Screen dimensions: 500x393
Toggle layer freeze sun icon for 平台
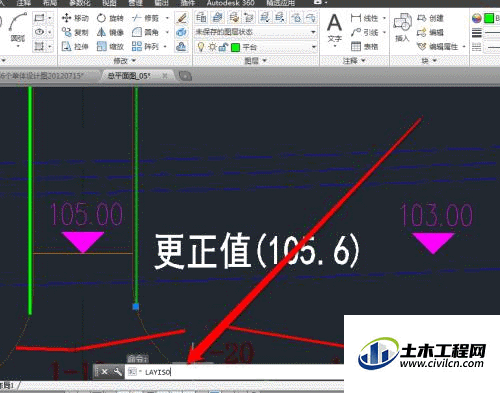click(212, 47)
